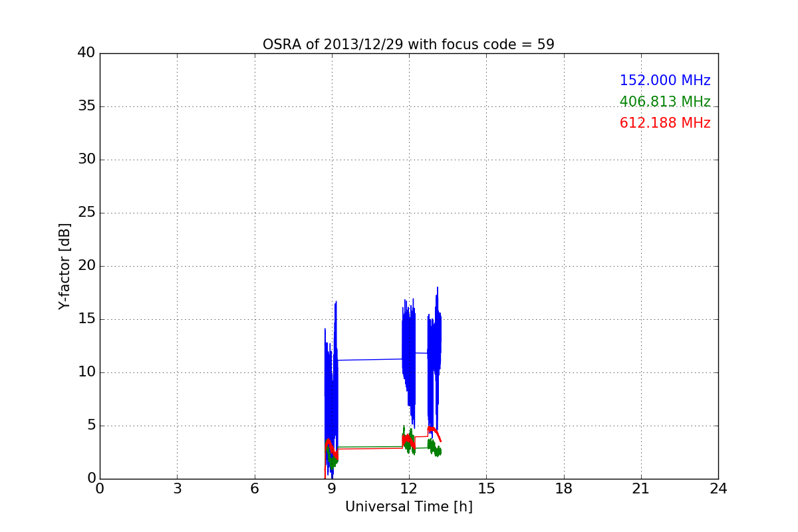
Task: Click y-axis tick label 30
Action: [86, 160]
